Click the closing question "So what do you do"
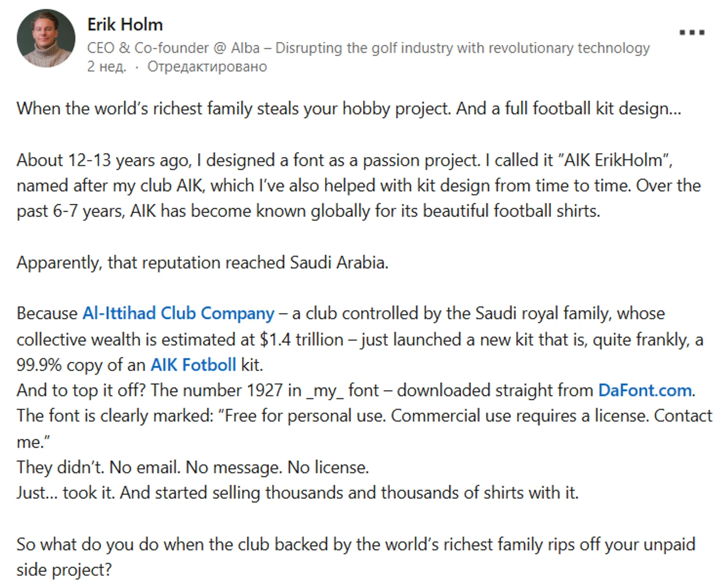Viewport: 728px width, 588px height. click(356, 557)
